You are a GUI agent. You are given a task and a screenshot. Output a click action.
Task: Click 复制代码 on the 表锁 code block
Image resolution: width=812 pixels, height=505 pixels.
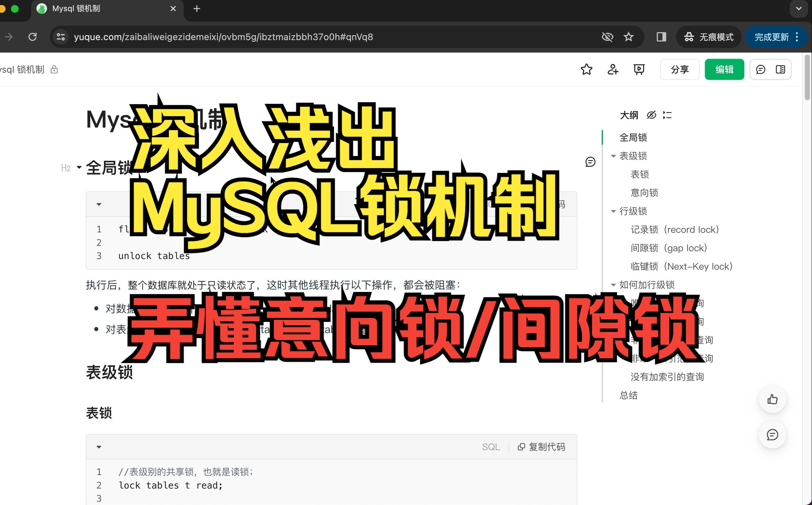(541, 447)
